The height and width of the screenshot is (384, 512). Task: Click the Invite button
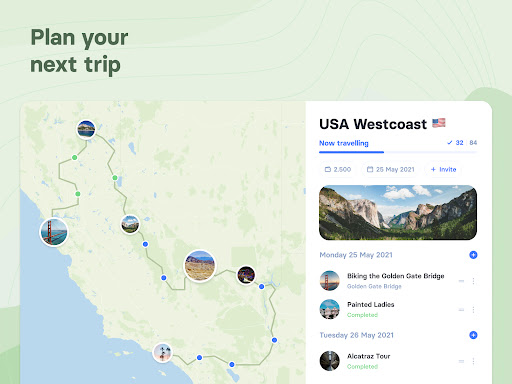click(x=443, y=169)
